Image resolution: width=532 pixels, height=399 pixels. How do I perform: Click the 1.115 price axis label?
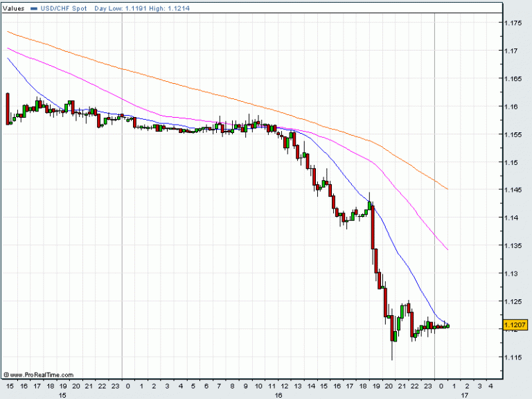coord(513,357)
